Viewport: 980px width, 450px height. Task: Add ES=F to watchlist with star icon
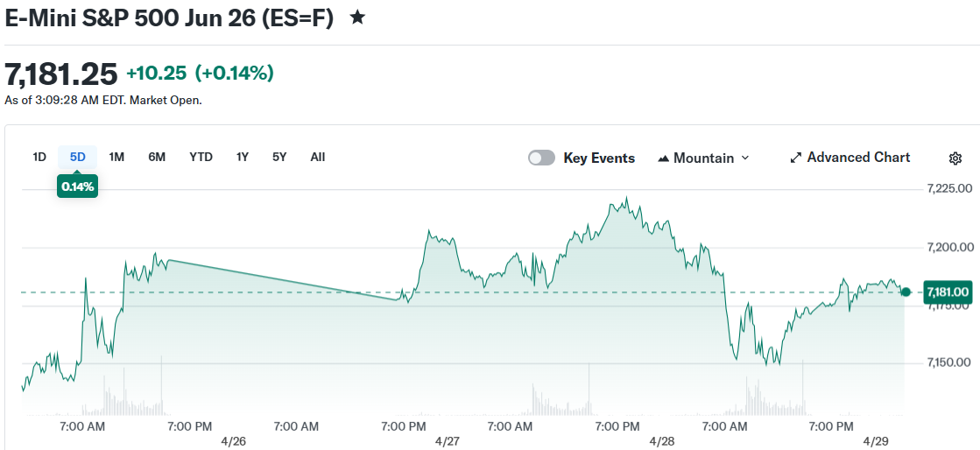(x=357, y=17)
